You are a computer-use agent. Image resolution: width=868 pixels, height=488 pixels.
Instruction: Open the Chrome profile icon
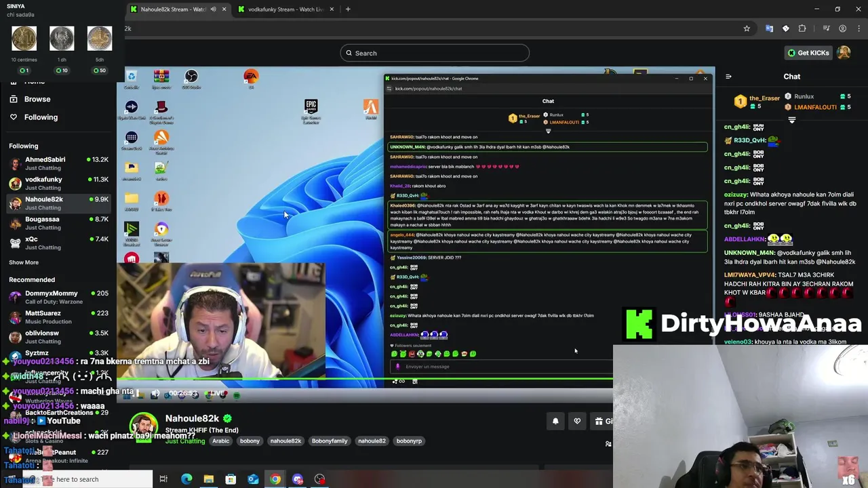[x=842, y=28]
